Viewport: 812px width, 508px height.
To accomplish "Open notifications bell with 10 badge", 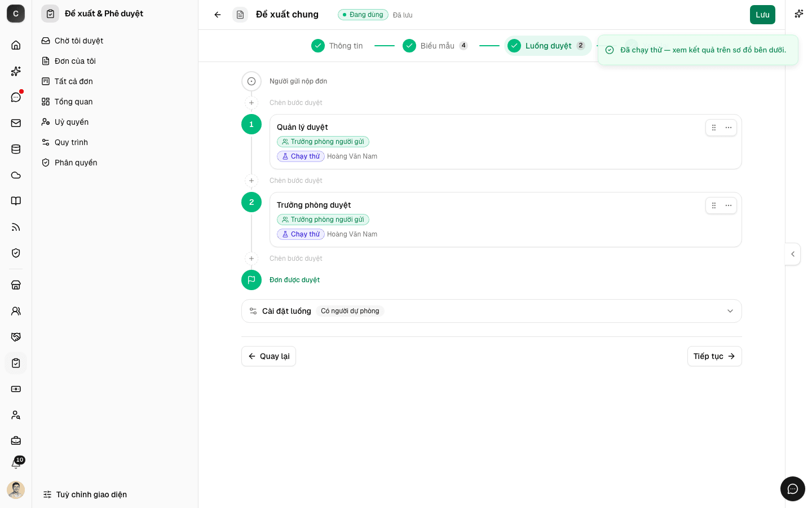I will [16, 464].
